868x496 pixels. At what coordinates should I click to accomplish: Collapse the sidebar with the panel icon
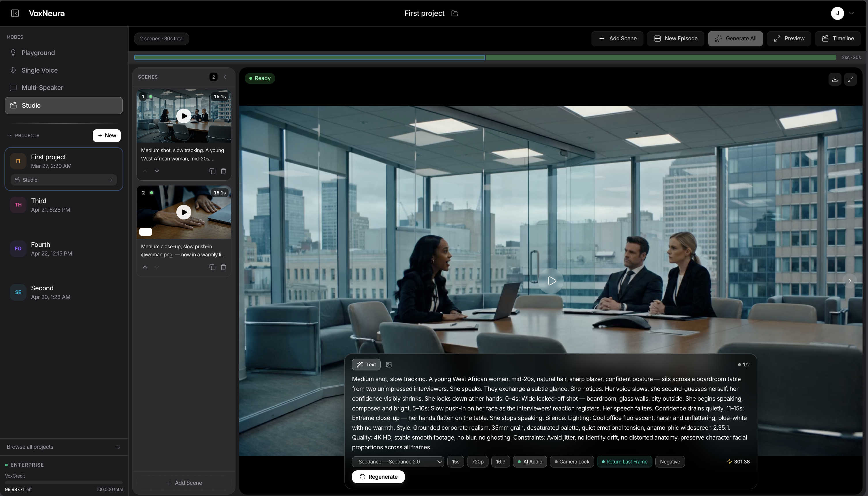15,13
